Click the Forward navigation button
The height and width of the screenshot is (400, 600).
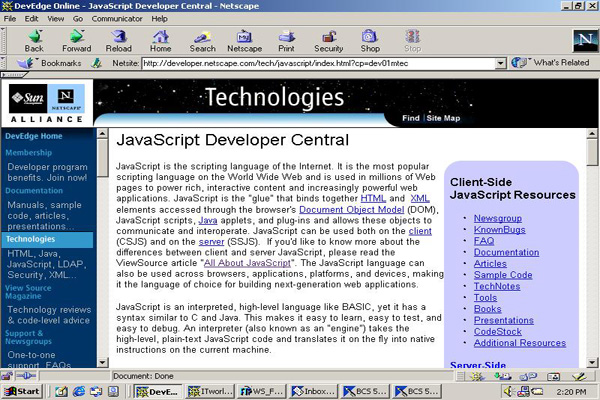[x=77, y=41]
